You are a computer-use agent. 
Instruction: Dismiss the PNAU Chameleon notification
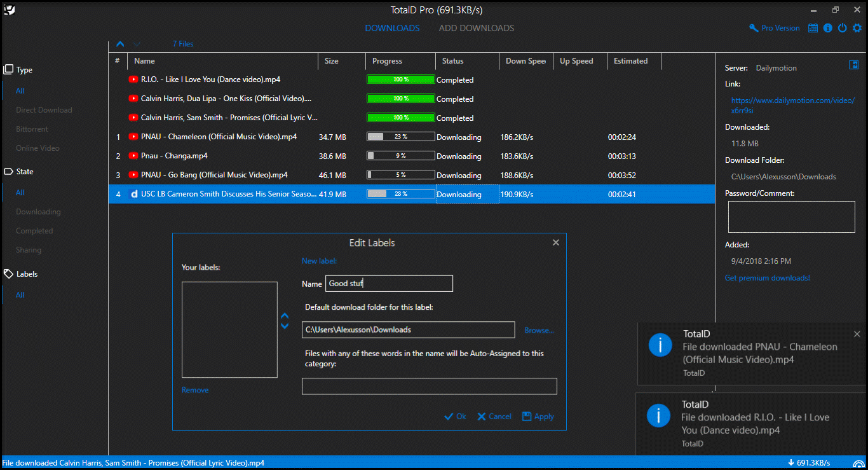point(857,334)
